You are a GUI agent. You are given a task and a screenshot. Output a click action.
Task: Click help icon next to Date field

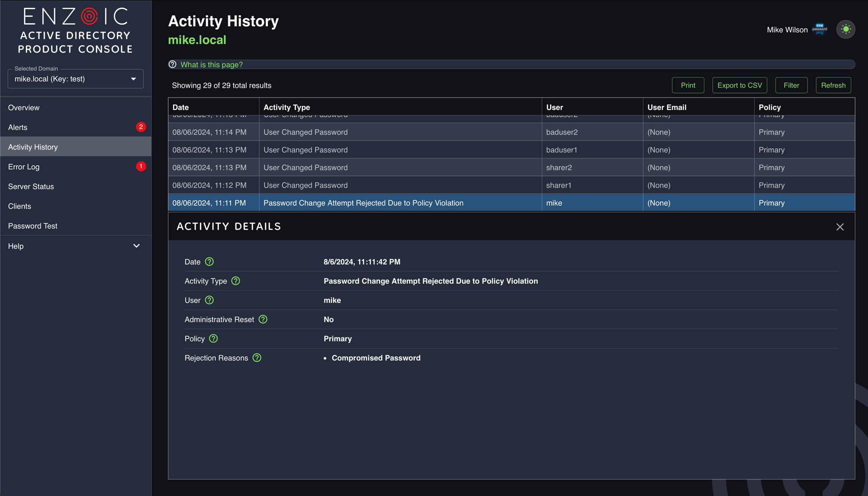209,262
